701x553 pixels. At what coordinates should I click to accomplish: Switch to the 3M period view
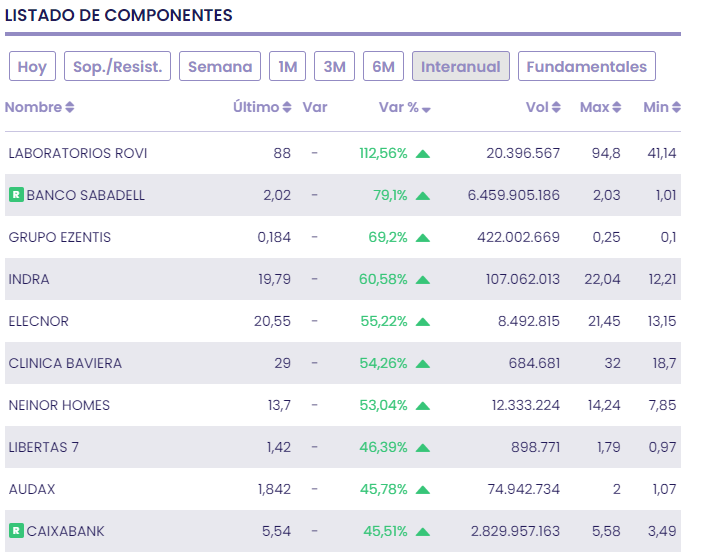click(x=334, y=67)
